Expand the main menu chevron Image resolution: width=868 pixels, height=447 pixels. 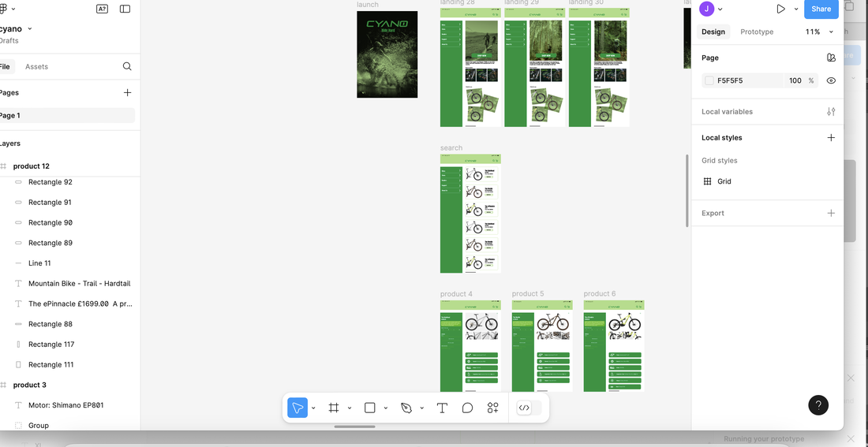(13, 9)
